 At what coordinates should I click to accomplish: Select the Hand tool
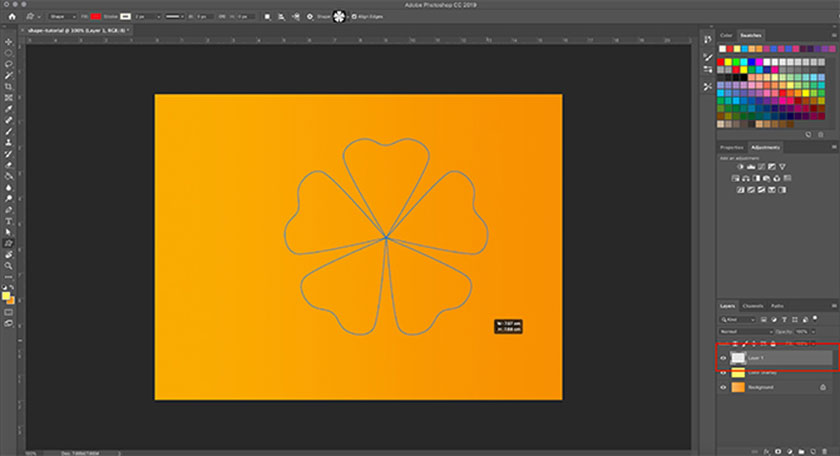coord(9,255)
